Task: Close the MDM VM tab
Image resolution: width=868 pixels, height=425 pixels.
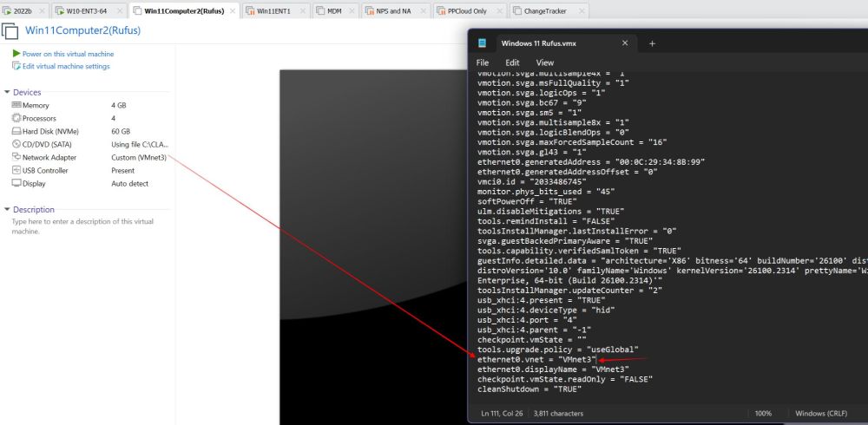Action: click(x=352, y=11)
